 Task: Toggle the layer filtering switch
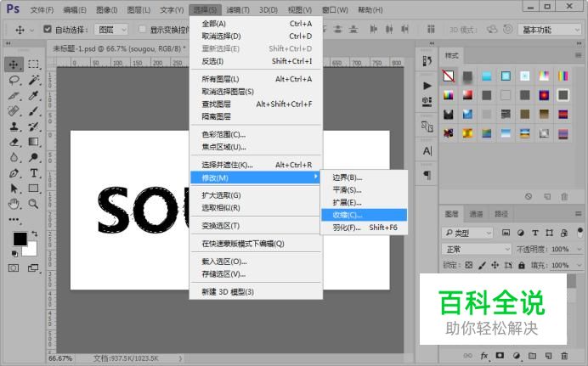click(x=580, y=233)
